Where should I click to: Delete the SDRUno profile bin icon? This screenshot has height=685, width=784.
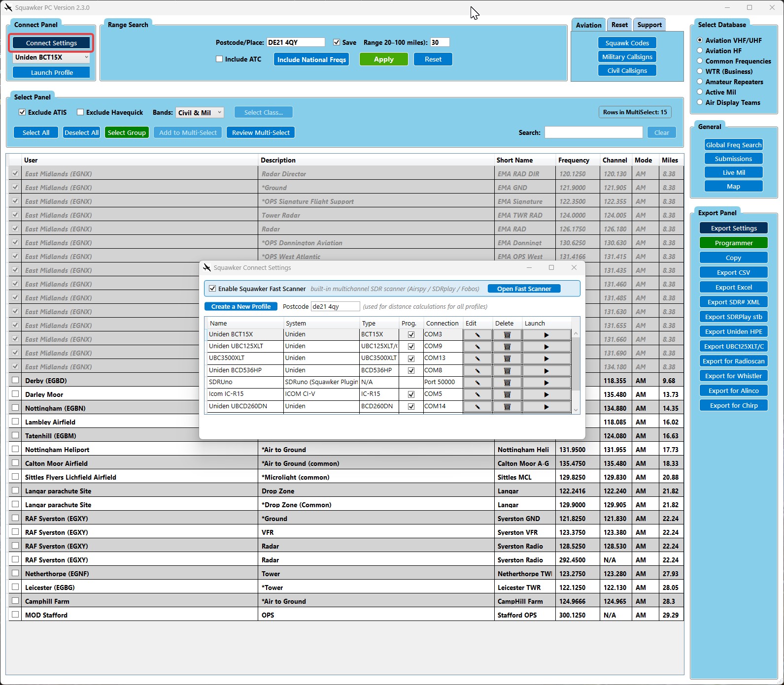pos(507,383)
